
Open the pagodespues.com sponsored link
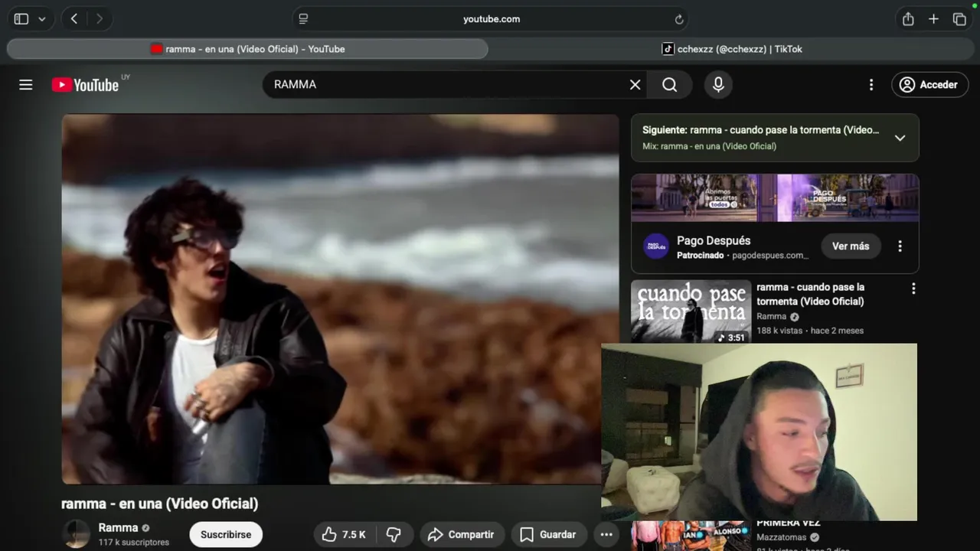769,256
